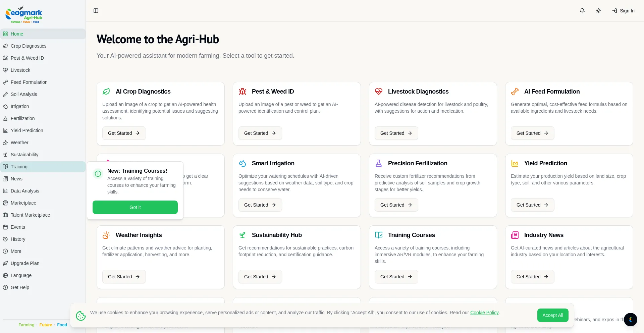Accept all cookies in the banner
This screenshot has height=333, width=644.
[x=552, y=315]
